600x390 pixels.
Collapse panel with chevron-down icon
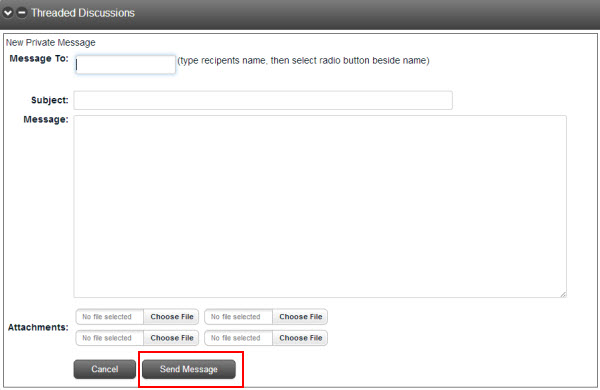(x=8, y=13)
